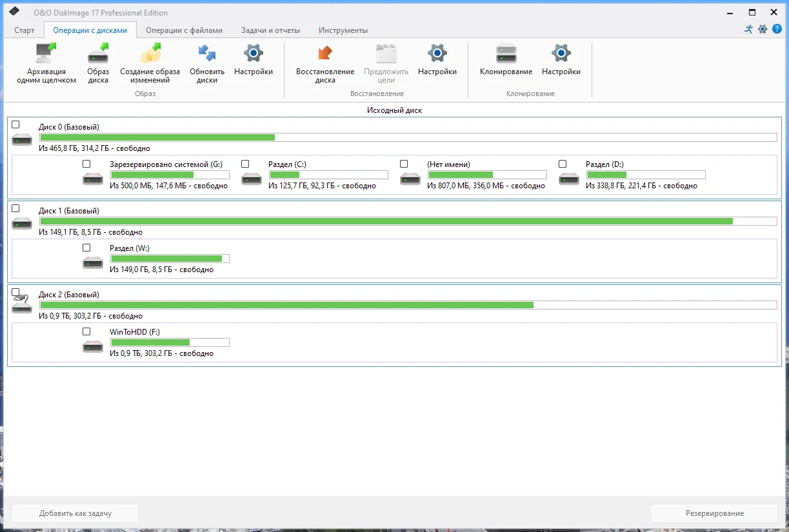This screenshot has width=789, height=532.
Task: Click Диск 1 usage bar
Action: coord(408,221)
